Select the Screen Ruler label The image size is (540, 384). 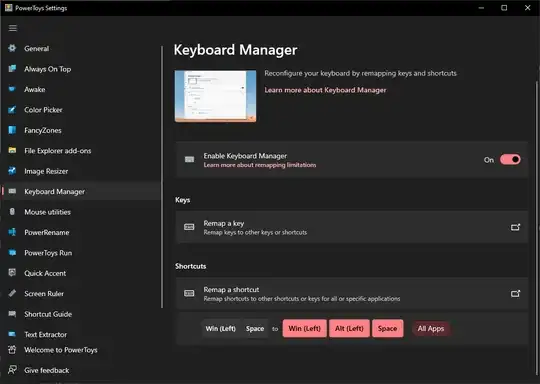click(44, 294)
